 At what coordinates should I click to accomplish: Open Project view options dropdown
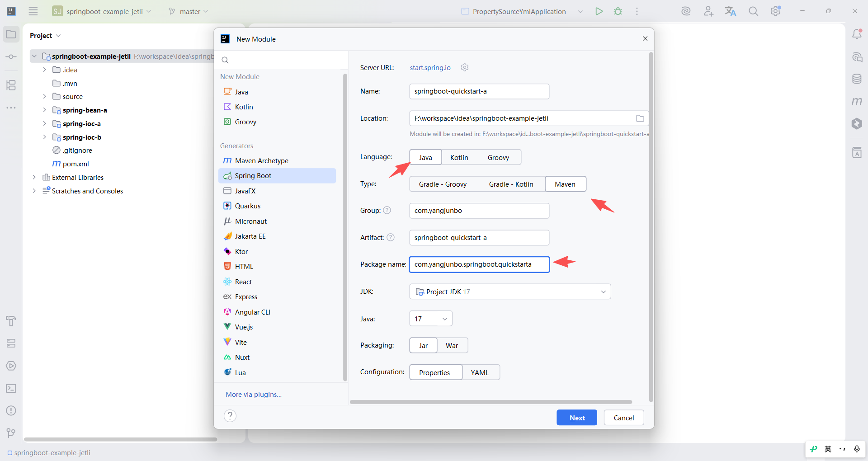click(58, 36)
